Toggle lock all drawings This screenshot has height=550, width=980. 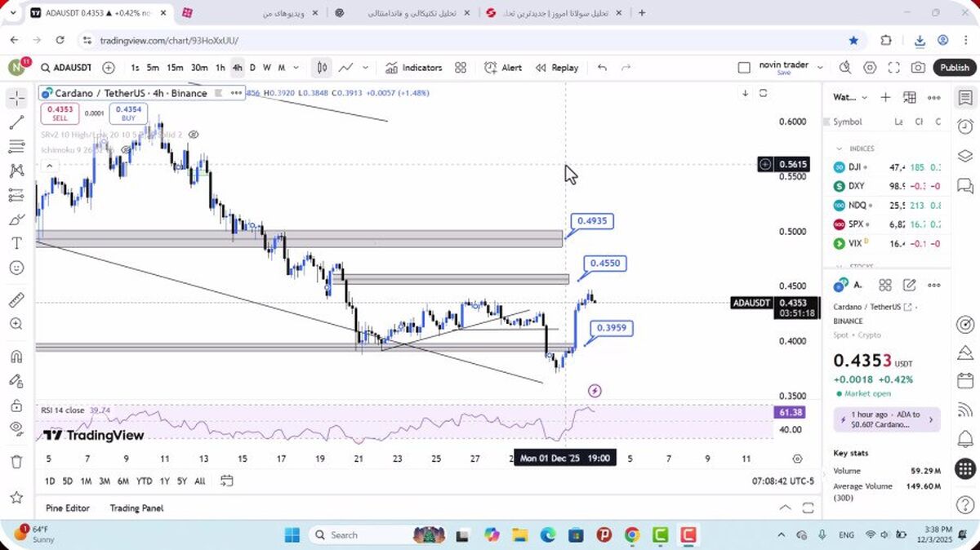point(16,405)
